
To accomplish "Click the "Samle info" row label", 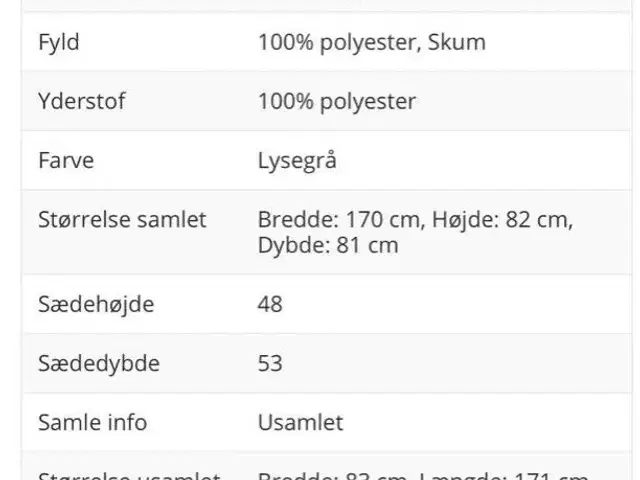I will click(x=92, y=422).
